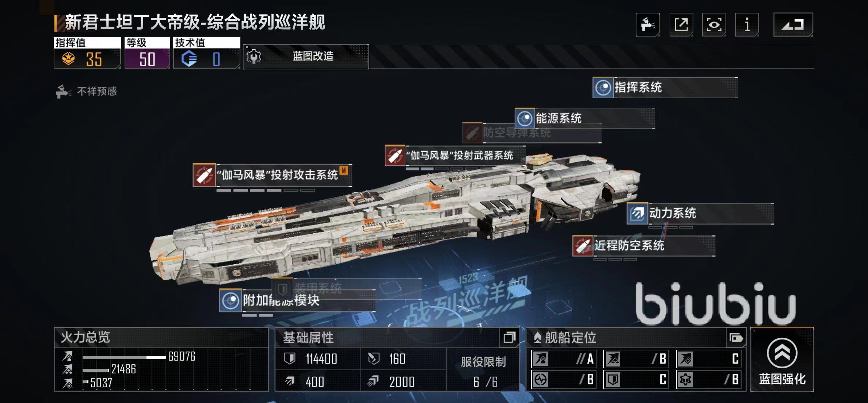The width and height of the screenshot is (868, 403).
Task: Click the ship paint skin icon in the top bar
Action: [648, 24]
